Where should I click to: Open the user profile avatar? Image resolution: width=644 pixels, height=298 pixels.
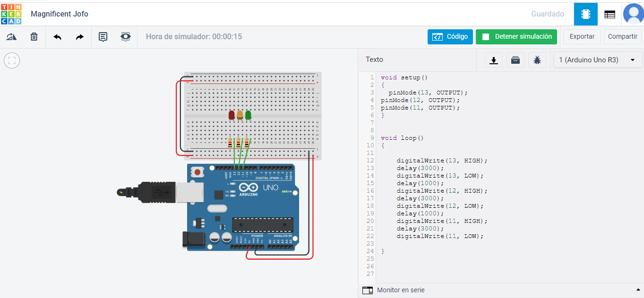[633, 14]
